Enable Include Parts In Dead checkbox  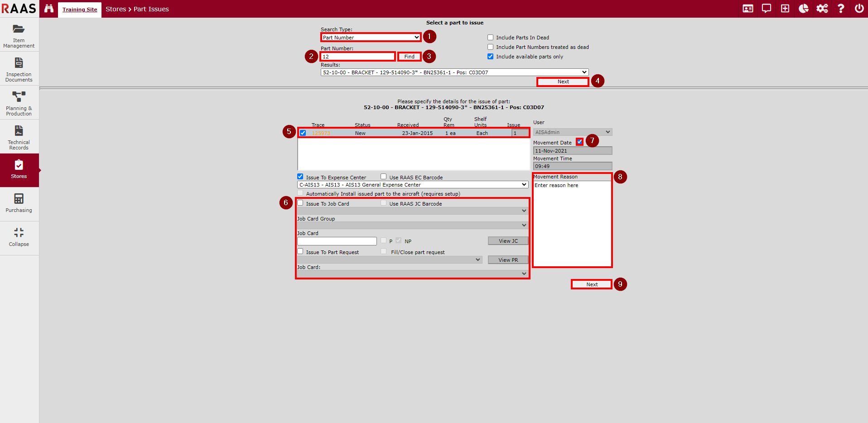490,38
